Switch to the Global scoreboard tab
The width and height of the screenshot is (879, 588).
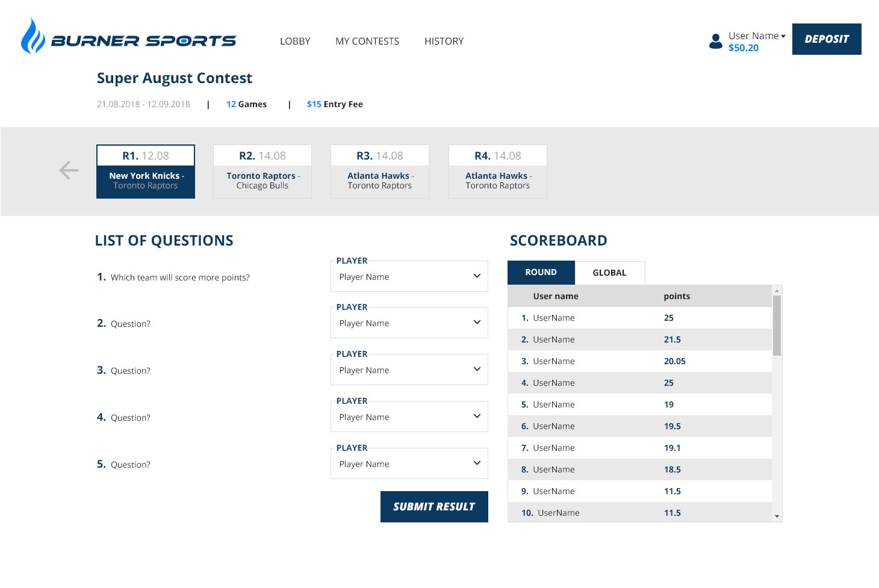coord(610,273)
